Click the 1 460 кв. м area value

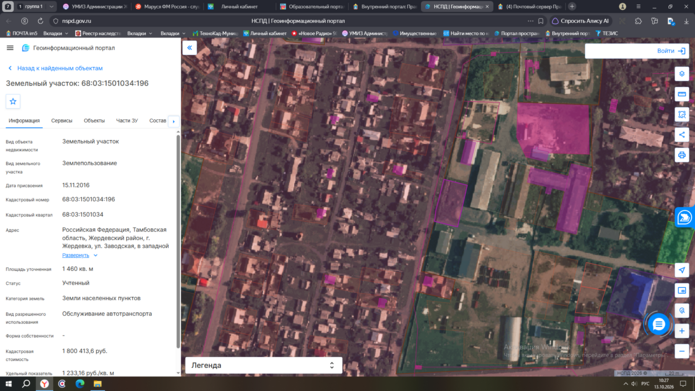(78, 269)
